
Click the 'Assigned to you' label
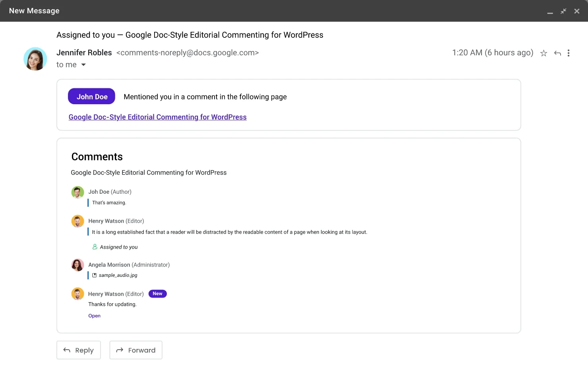(x=119, y=247)
